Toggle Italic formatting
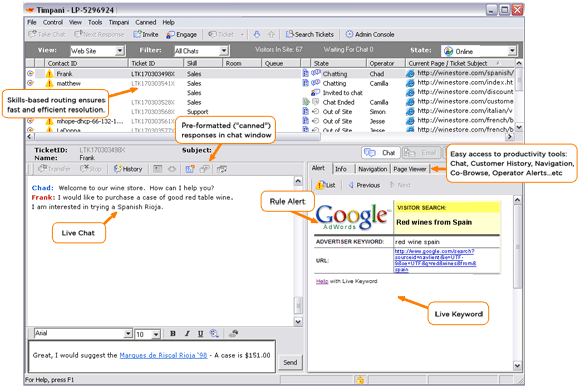 (187, 333)
